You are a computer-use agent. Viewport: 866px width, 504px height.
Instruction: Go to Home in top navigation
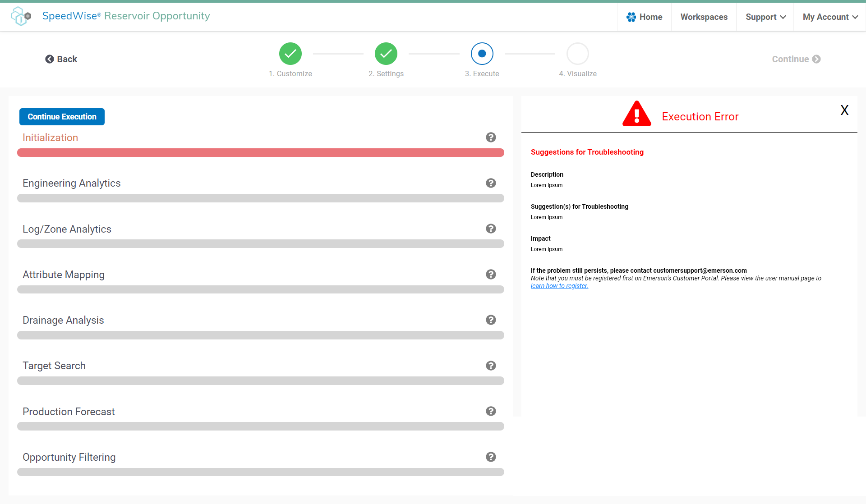point(645,17)
